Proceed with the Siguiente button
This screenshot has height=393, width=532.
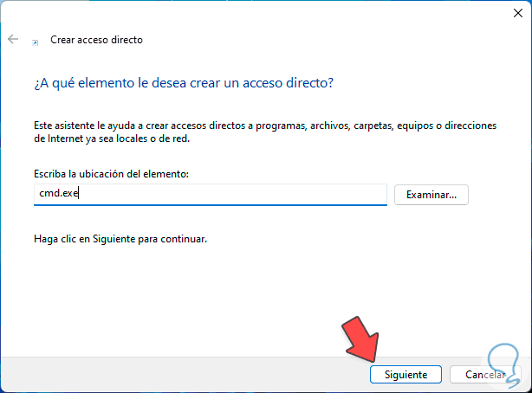click(x=405, y=375)
